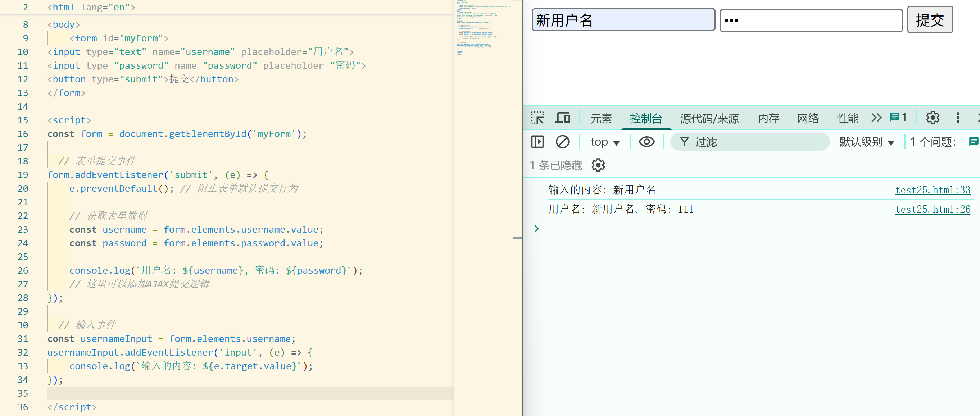The width and height of the screenshot is (980, 416).
Task: Click the <html lang="en"> sticky header line
Action: (91, 7)
